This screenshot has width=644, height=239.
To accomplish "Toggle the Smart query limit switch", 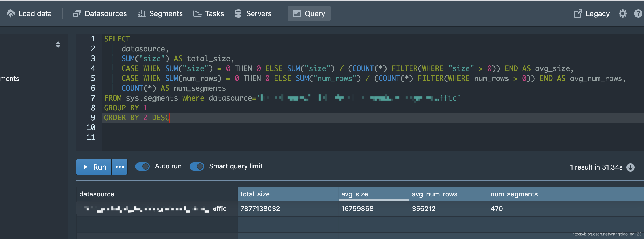I will tap(197, 166).
